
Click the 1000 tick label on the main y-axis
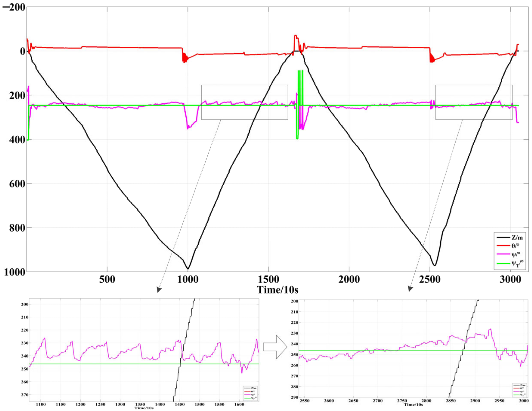(x=15, y=272)
